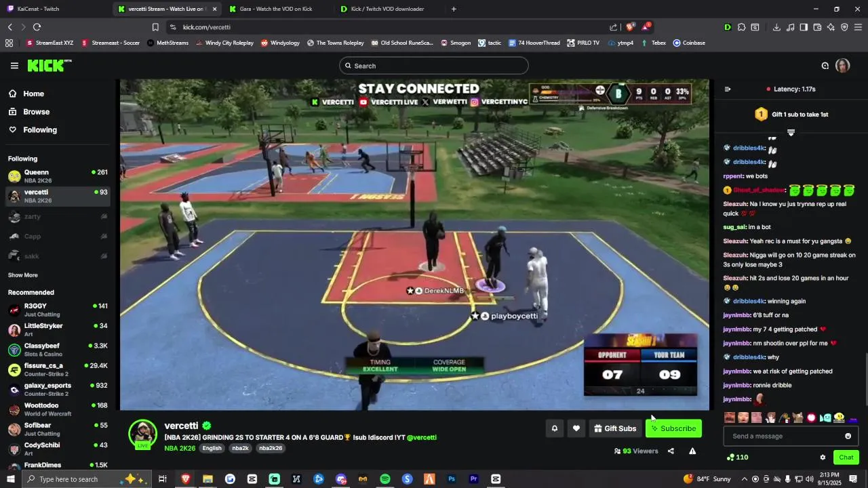This screenshot has width=868, height=488.
Task: Click NBA 2K26 category link
Action: pos(180,449)
